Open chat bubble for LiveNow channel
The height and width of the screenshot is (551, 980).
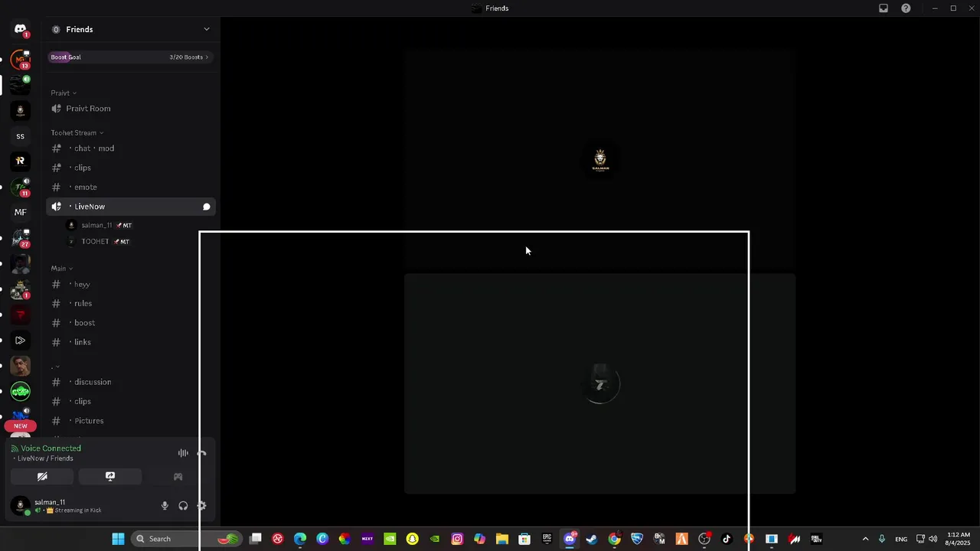coord(207,207)
